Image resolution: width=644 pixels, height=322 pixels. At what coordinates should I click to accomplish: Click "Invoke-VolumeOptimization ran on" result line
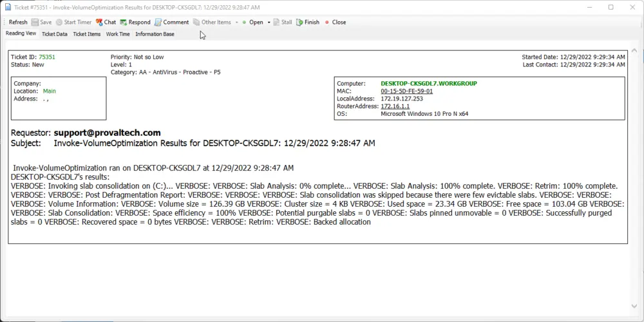pyautogui.click(x=153, y=168)
